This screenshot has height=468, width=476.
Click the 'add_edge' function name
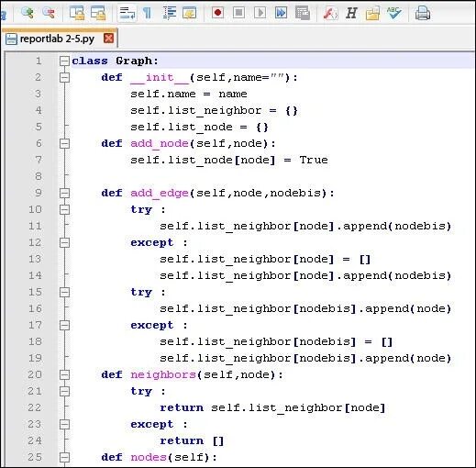160,193
